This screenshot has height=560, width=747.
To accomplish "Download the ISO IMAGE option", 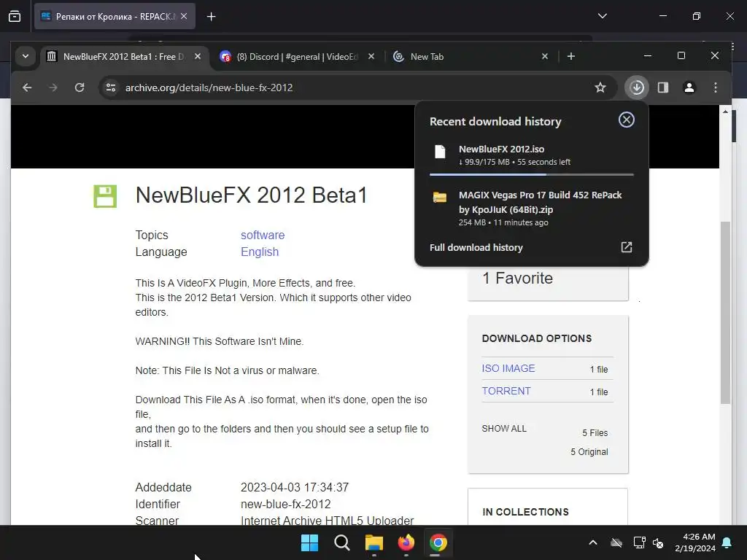I will pyautogui.click(x=508, y=368).
